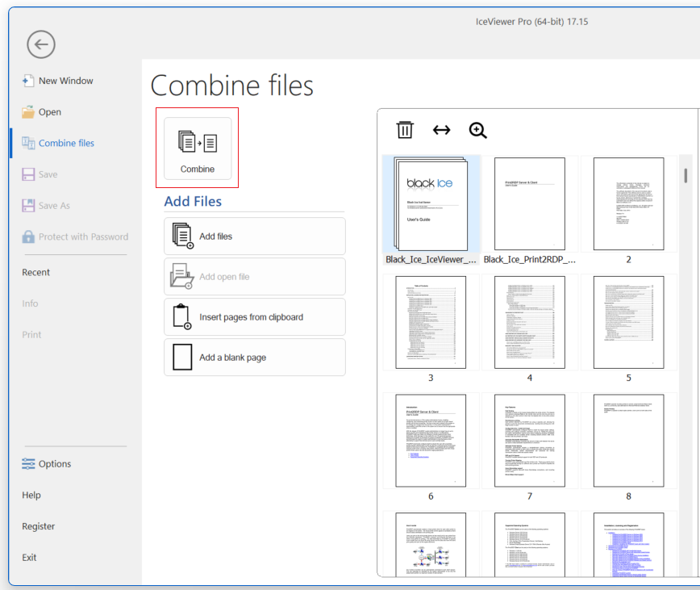This screenshot has height=590, width=700.
Task: Select page 3 thumbnail
Action: pos(431,322)
